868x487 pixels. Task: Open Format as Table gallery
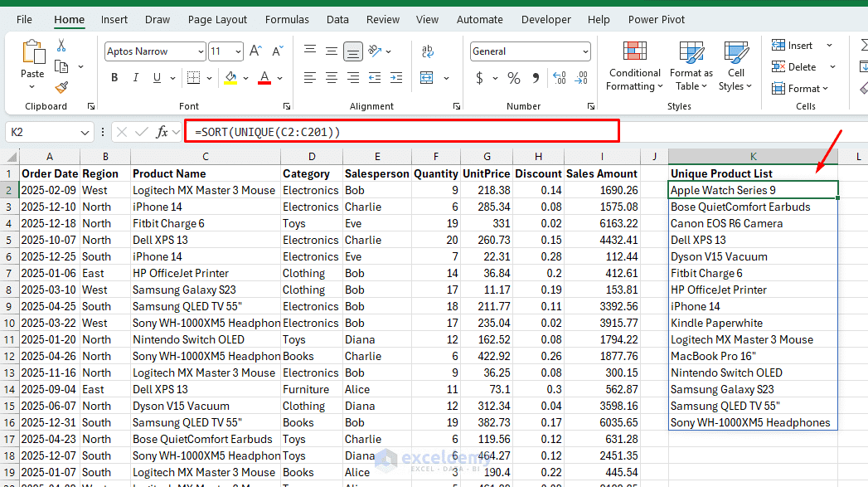point(691,66)
